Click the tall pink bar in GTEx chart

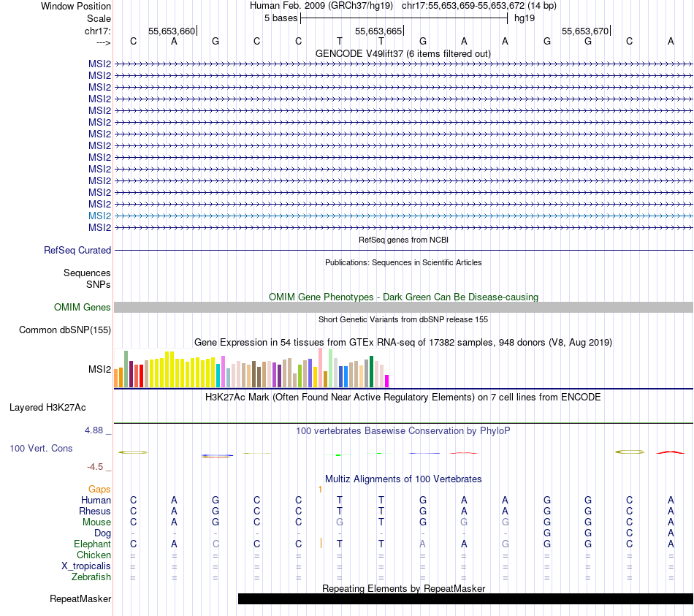pyautogui.click(x=321, y=368)
